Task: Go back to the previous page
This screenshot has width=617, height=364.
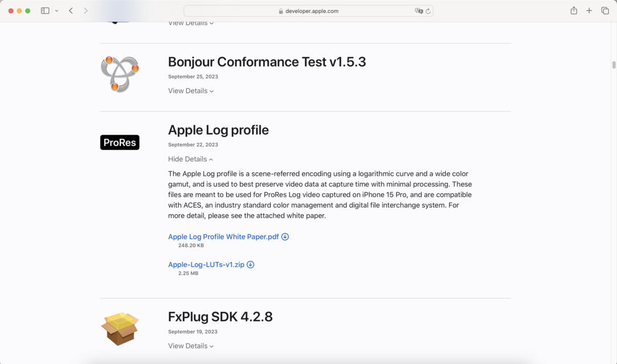Action: [71, 11]
